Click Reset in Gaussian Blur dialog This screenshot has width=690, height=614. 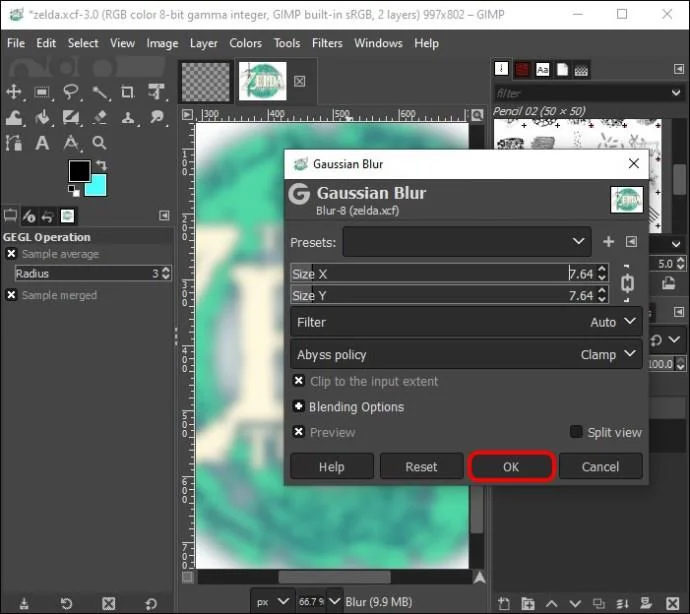tap(421, 467)
